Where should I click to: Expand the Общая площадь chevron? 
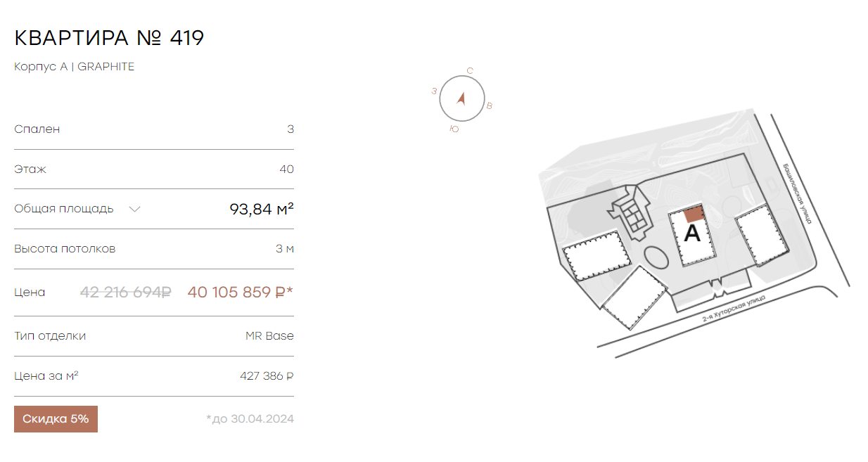pos(135,209)
